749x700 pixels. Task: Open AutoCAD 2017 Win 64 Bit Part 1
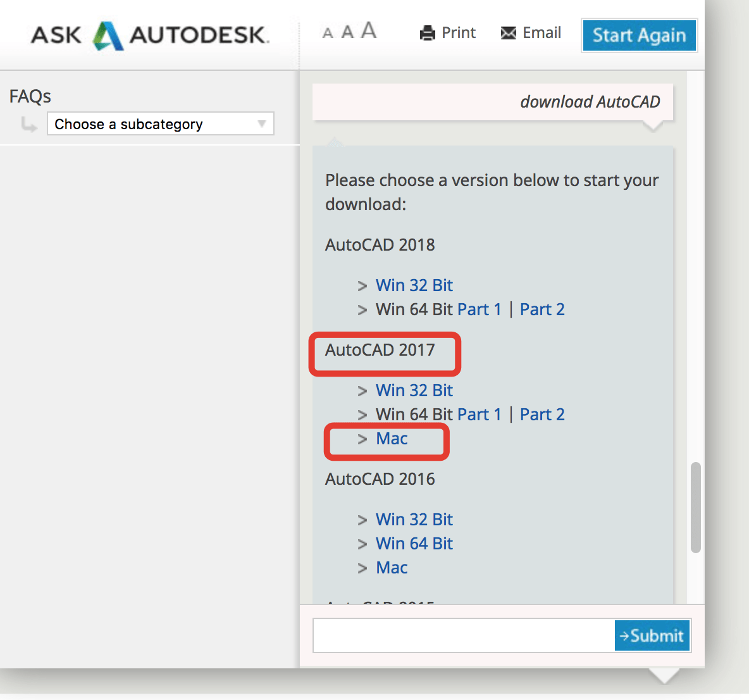pos(479,415)
